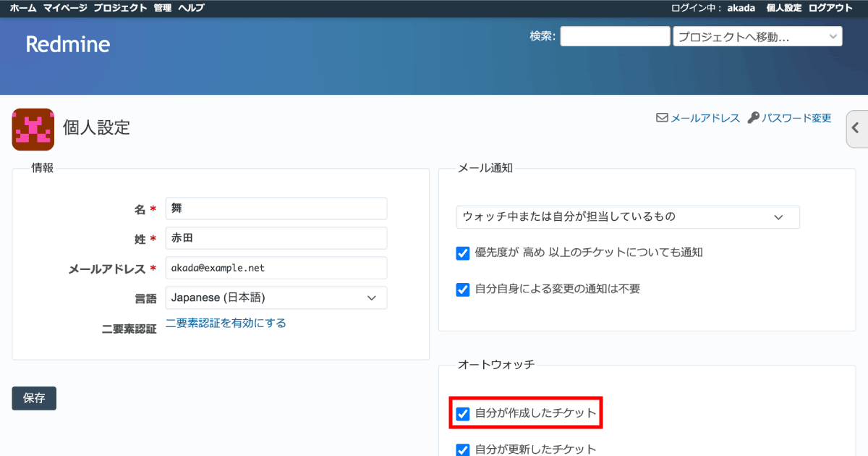Open 管理 in the top menu
The width and height of the screenshot is (868, 456).
163,8
